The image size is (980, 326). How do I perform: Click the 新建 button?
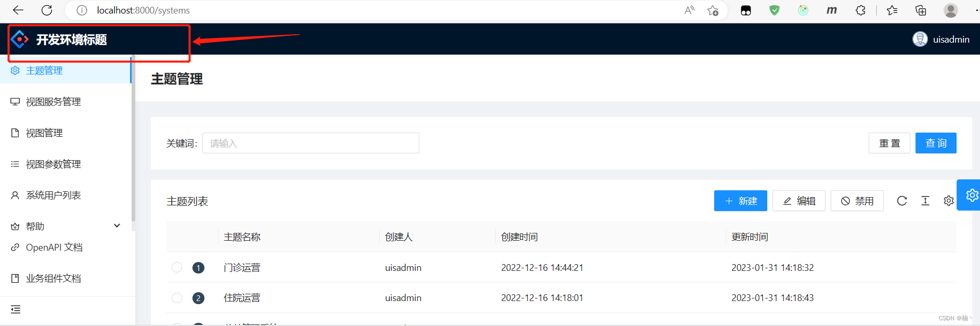click(x=741, y=201)
